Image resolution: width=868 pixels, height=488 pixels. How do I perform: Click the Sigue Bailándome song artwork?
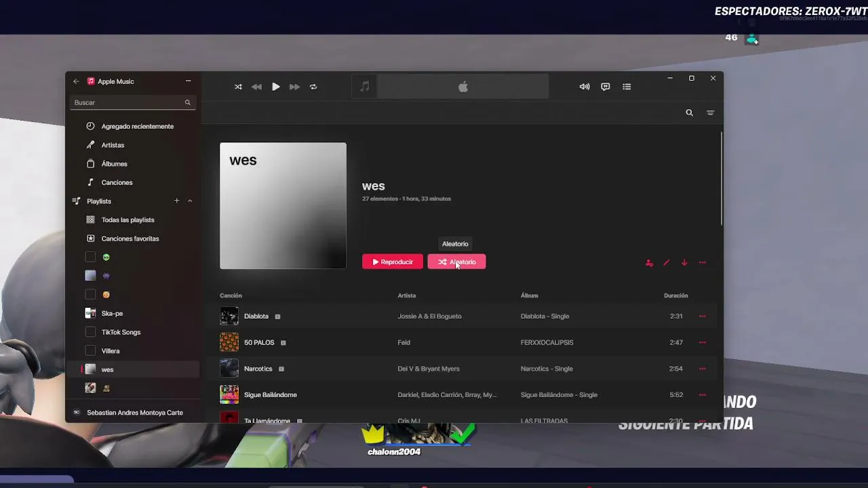pyautogui.click(x=229, y=394)
